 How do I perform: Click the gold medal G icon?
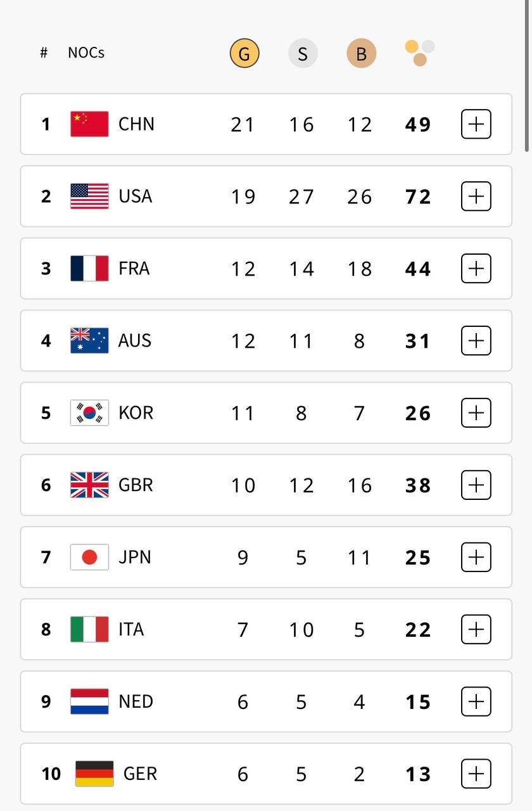(244, 54)
